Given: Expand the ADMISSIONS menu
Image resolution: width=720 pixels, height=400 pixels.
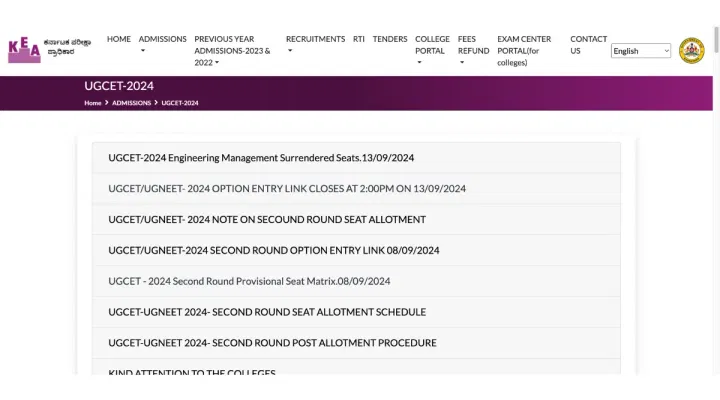Looking at the screenshot, I should coord(162,44).
